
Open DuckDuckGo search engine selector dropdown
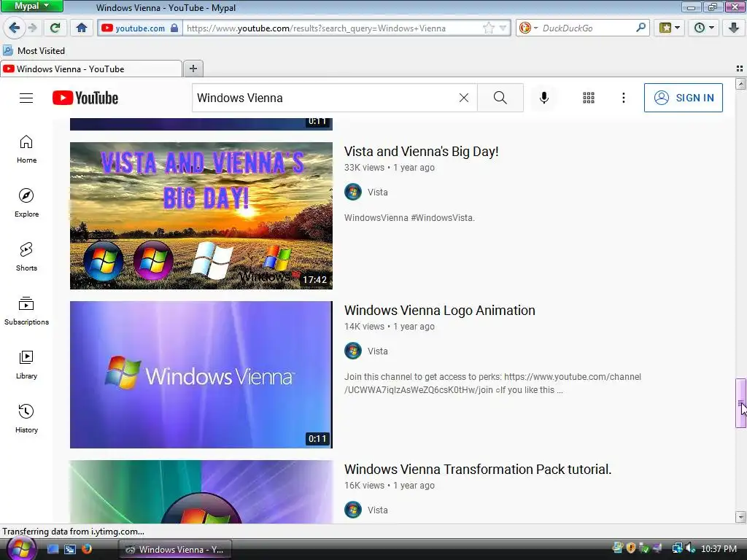pyautogui.click(x=528, y=28)
